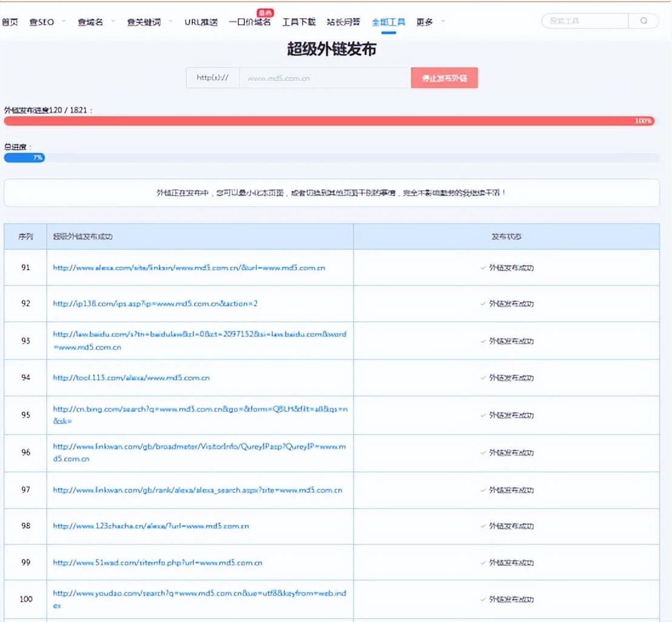Screen dimensions: 672x622
Task: Expand the 更多 menu arrow
Action: (443, 21)
